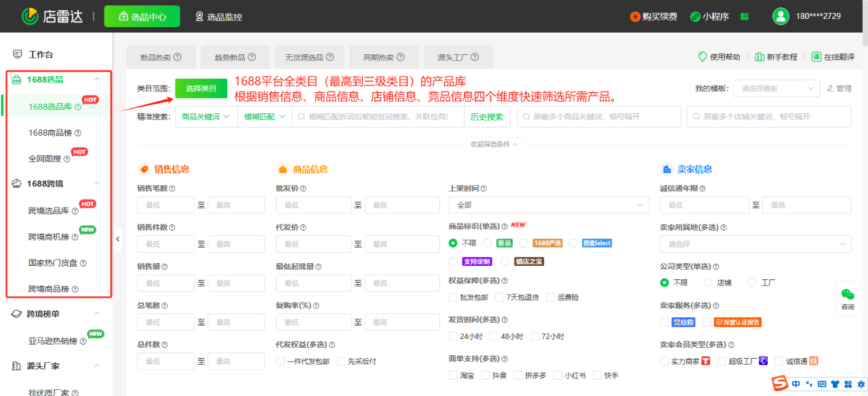Collapse the 1688选品 sidebar group chevron
This screenshot has height=396, width=868.
[97, 79]
